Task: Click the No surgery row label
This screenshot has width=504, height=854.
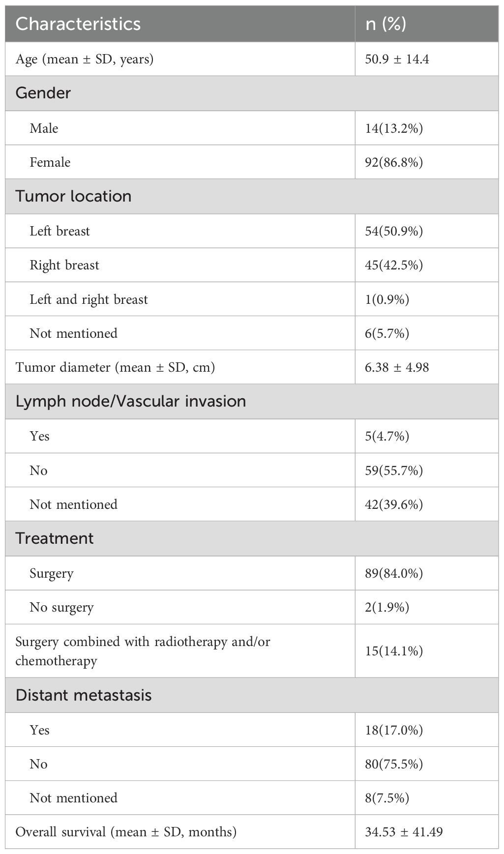Action: coord(61,607)
